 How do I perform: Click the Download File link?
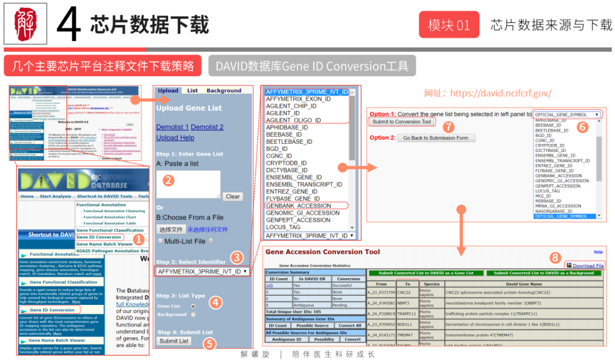point(588,266)
